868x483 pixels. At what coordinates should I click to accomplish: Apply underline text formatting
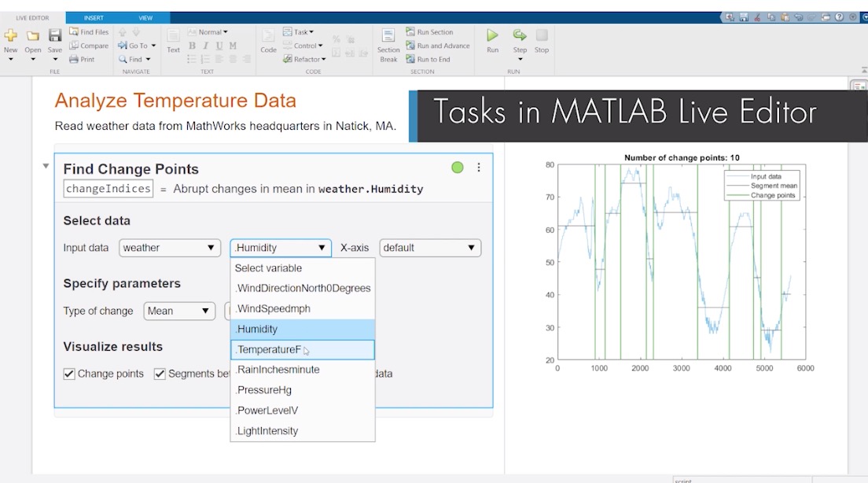click(219, 46)
